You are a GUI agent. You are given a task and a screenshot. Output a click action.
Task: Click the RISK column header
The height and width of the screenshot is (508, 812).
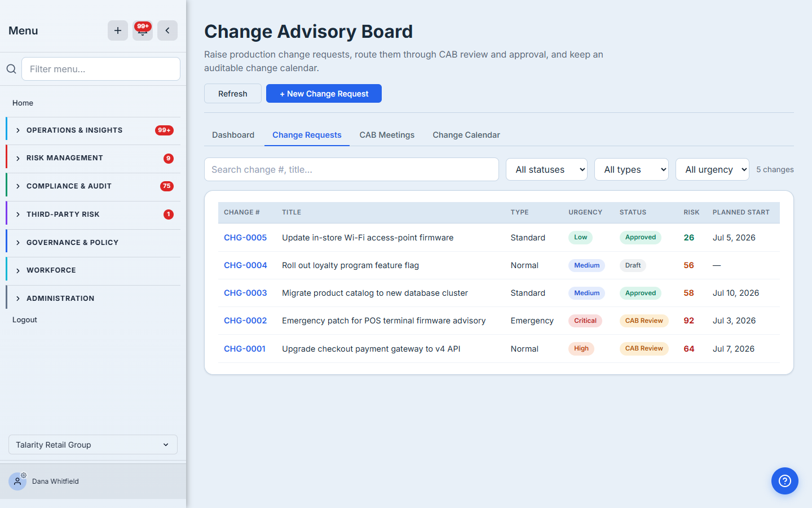691,212
